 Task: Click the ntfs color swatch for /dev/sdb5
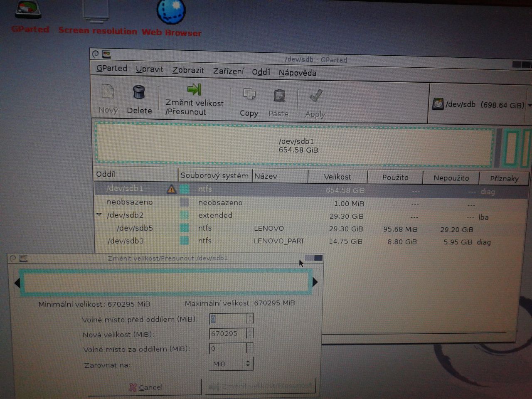(x=184, y=228)
